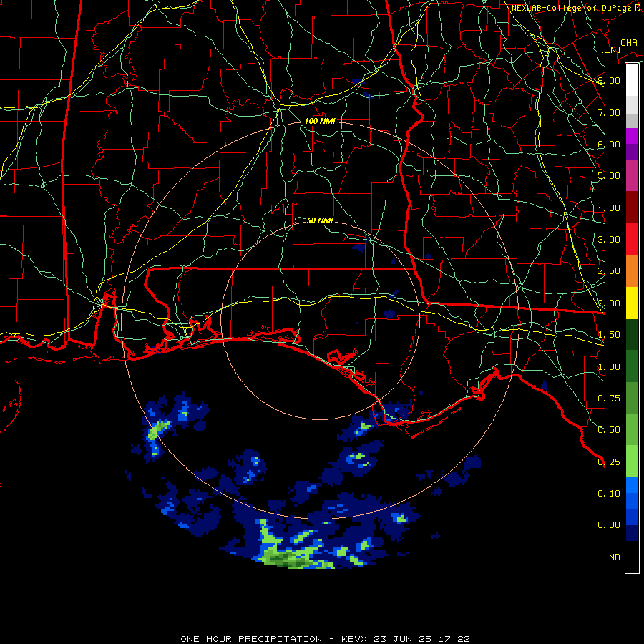Click the NEXLAB-College of DuPage credit text

[576, 8]
